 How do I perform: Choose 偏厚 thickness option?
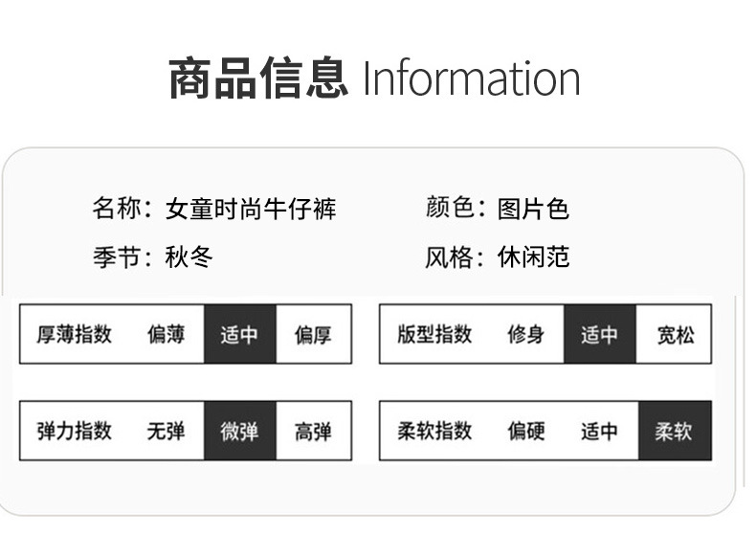313,335
